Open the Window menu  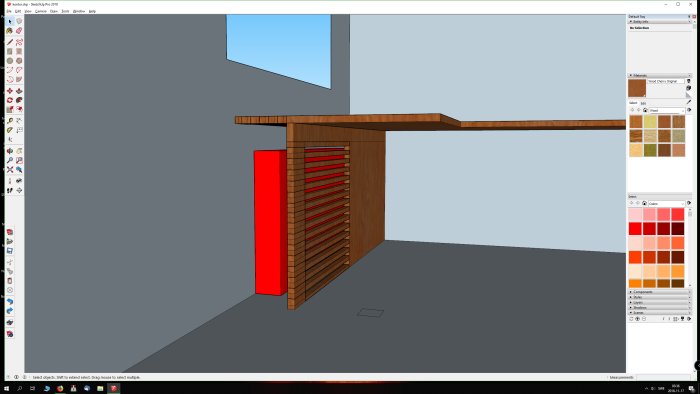[79, 11]
